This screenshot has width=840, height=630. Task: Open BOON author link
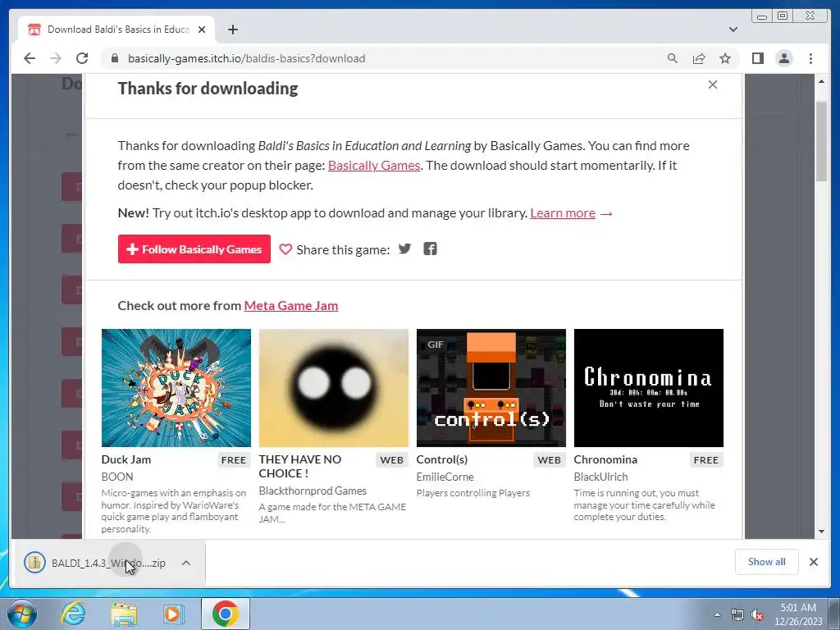(x=117, y=477)
